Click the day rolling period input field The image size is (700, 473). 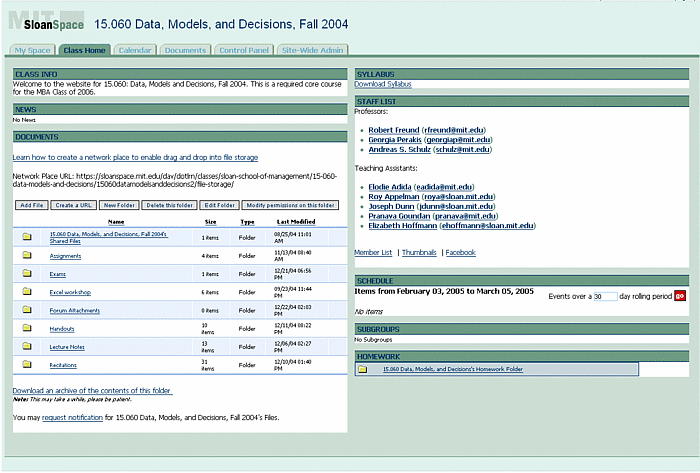[603, 296]
